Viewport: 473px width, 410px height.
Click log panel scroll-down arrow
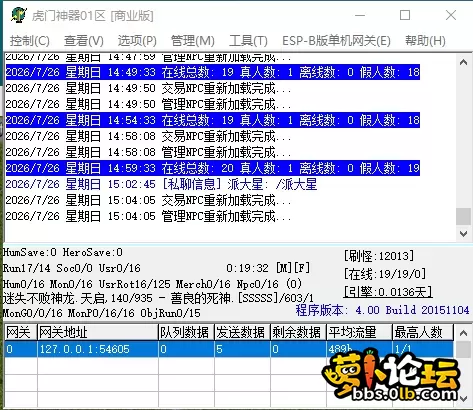463,233
